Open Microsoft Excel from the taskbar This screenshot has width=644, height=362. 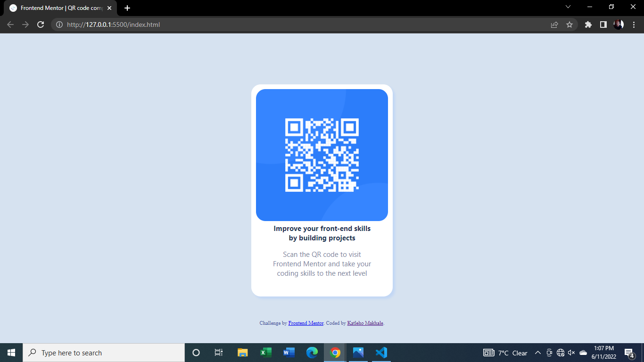click(x=265, y=353)
